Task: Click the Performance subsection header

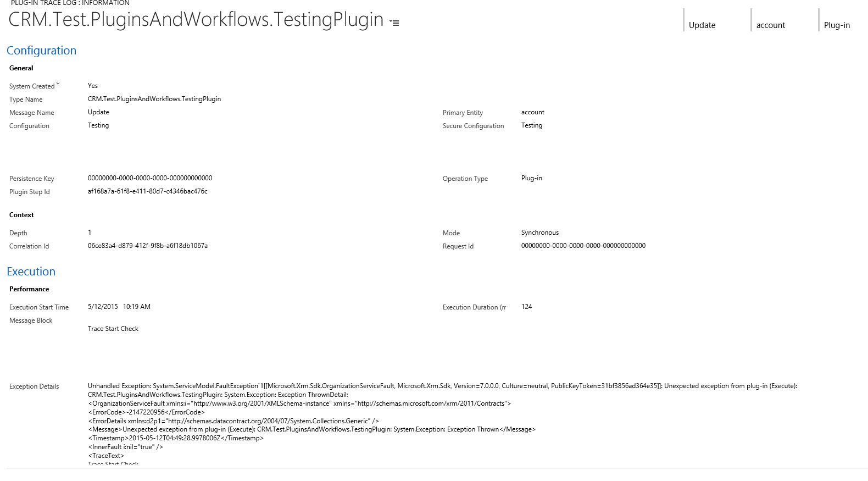Action: click(29, 289)
